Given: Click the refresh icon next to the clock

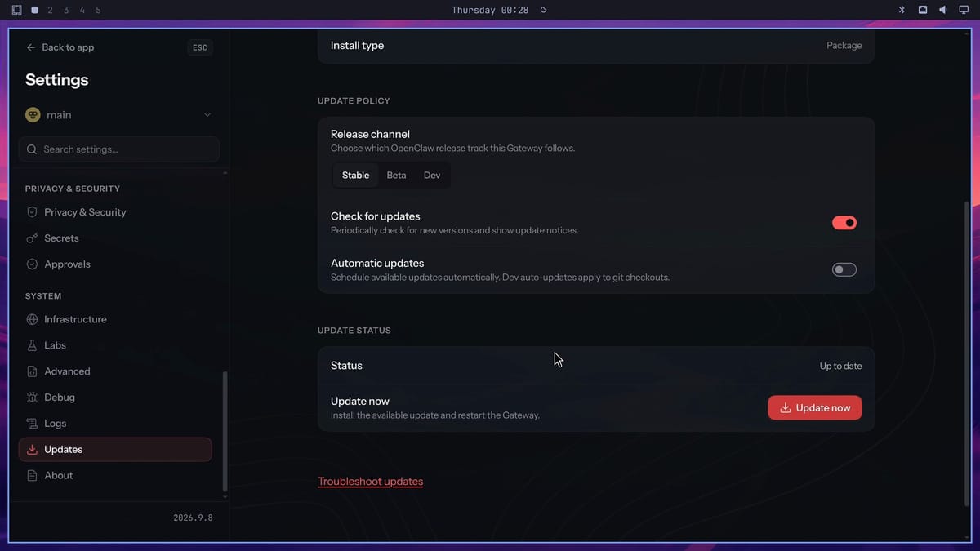Looking at the screenshot, I should (544, 10).
